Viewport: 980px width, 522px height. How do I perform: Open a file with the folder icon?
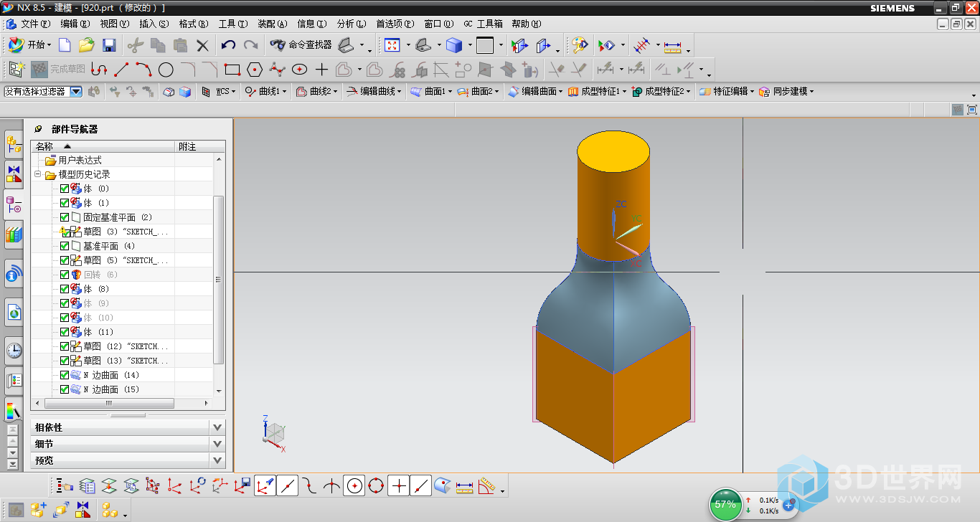click(87, 45)
